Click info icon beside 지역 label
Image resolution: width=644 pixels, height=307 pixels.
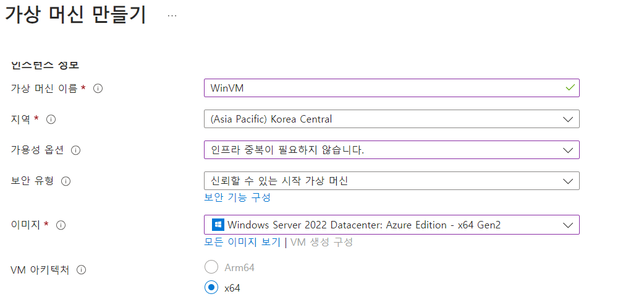click(x=51, y=119)
